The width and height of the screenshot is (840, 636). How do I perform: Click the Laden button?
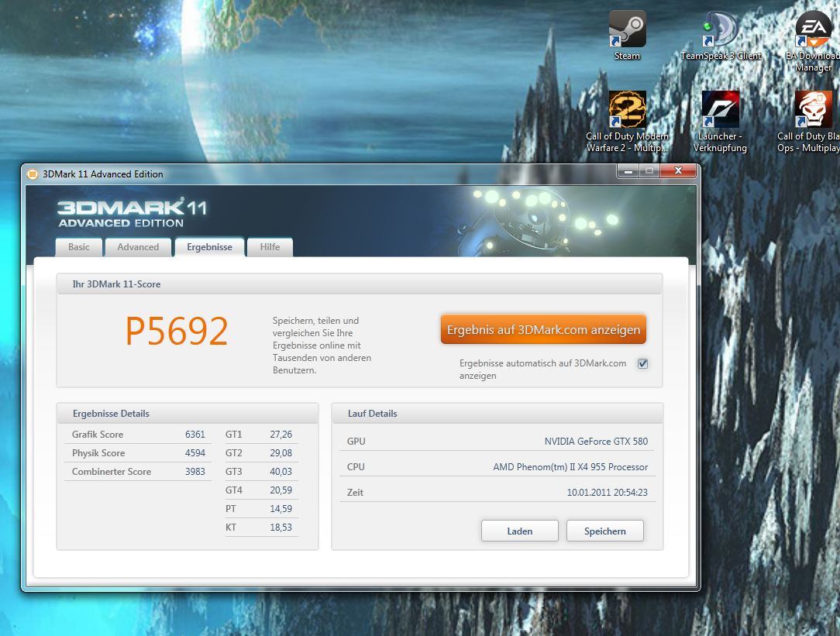[x=520, y=531]
